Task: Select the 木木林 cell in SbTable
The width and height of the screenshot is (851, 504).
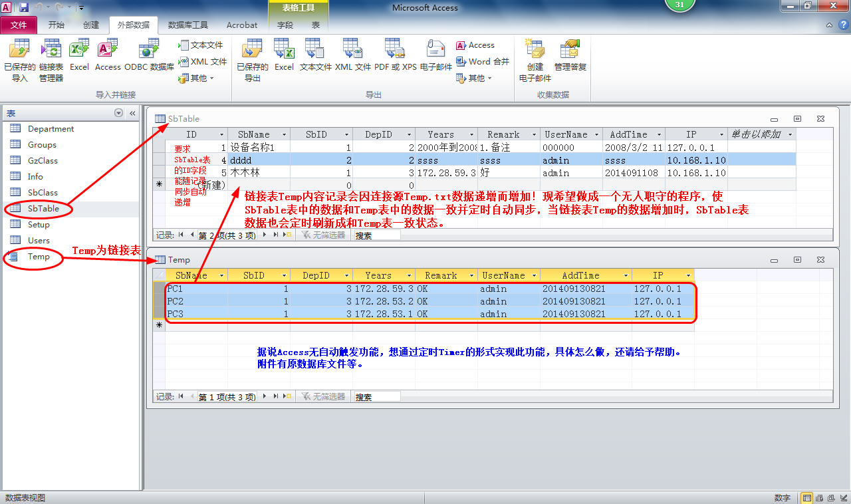Action: tap(259, 173)
